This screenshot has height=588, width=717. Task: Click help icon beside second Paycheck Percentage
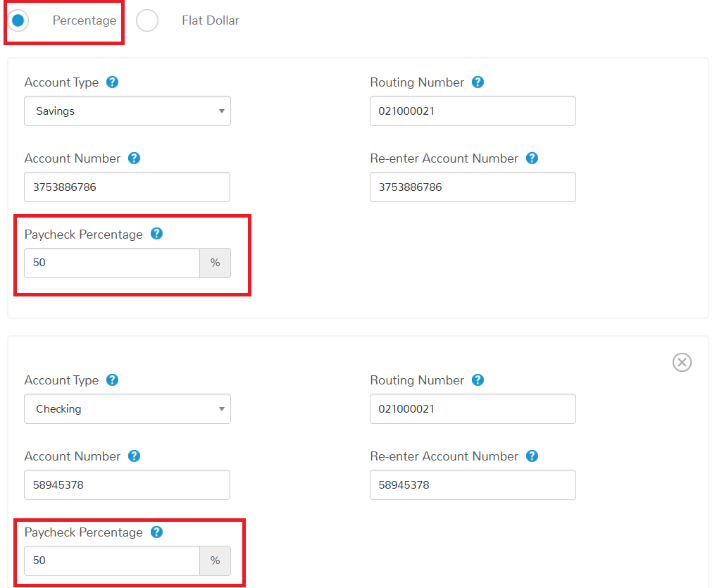[156, 532]
